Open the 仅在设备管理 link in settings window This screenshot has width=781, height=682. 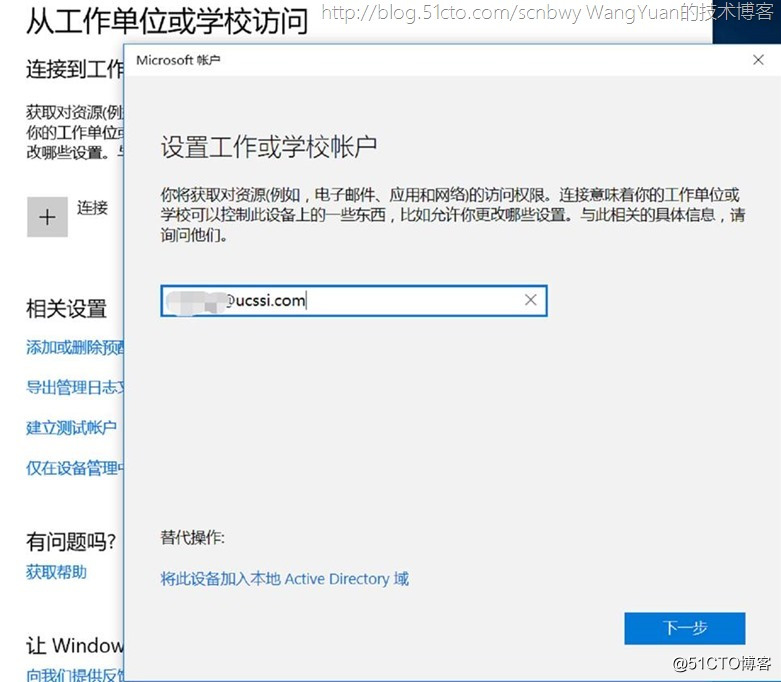point(75,468)
